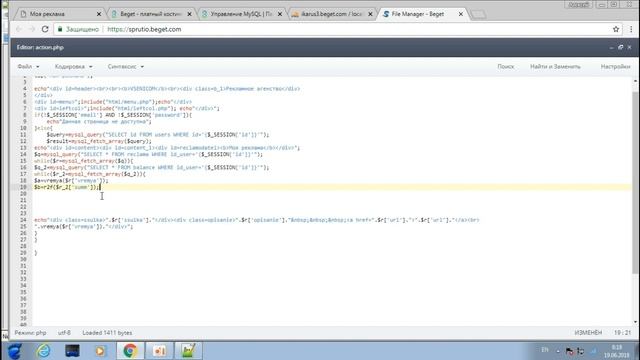Reload the current page
Image resolution: width=640 pixels, height=360 pixels.
pyautogui.click(x=45, y=29)
